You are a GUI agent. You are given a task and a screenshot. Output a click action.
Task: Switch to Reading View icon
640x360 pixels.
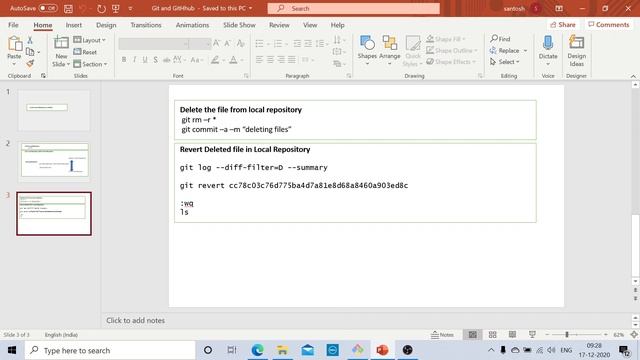coord(512,335)
